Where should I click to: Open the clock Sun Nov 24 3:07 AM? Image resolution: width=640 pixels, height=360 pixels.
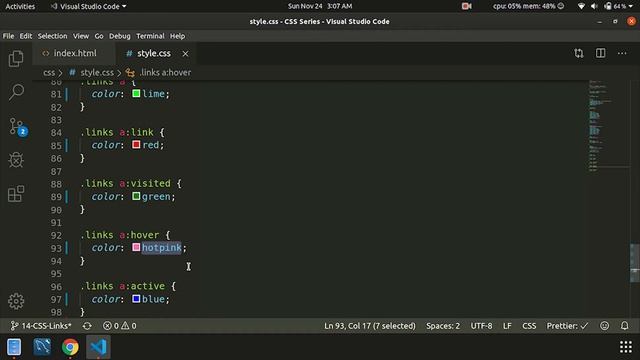(320, 6)
